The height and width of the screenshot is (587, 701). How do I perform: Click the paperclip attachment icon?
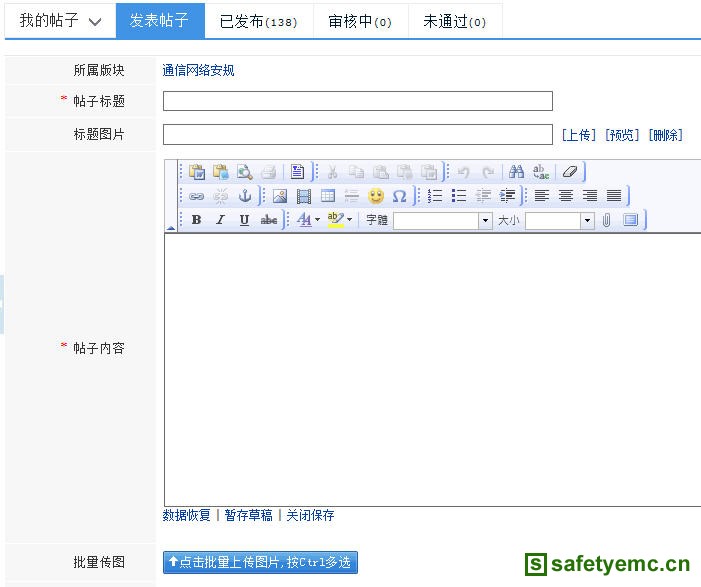606,220
